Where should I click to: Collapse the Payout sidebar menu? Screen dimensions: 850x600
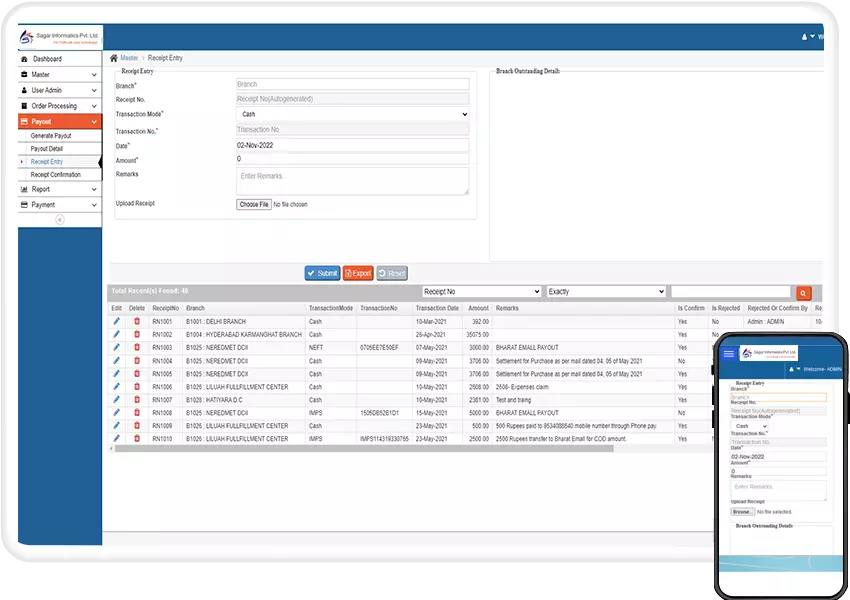click(60, 121)
